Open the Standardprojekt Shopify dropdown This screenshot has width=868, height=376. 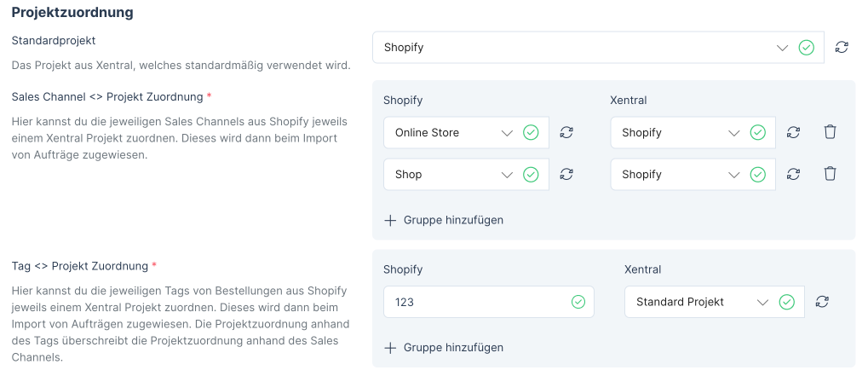click(784, 48)
